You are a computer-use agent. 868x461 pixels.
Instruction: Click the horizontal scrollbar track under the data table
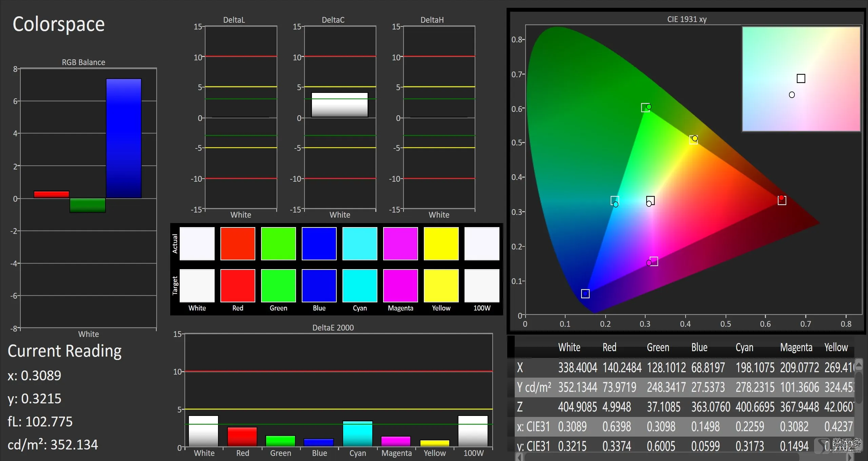click(684, 457)
